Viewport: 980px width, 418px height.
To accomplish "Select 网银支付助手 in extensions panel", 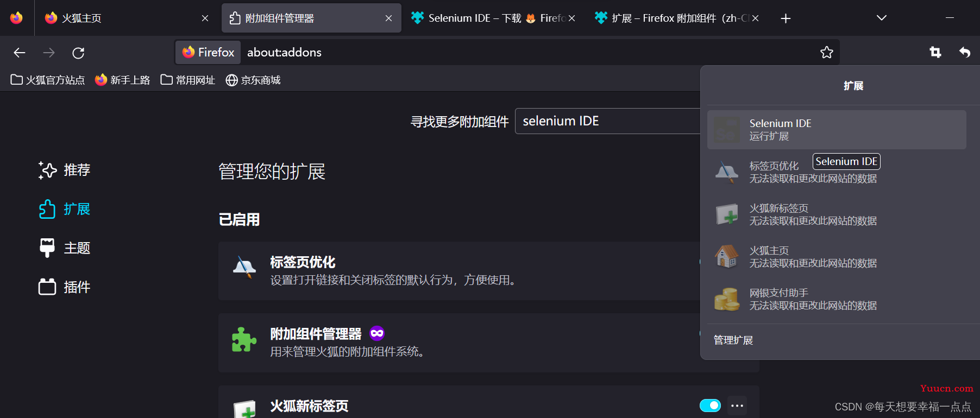I will (x=837, y=299).
